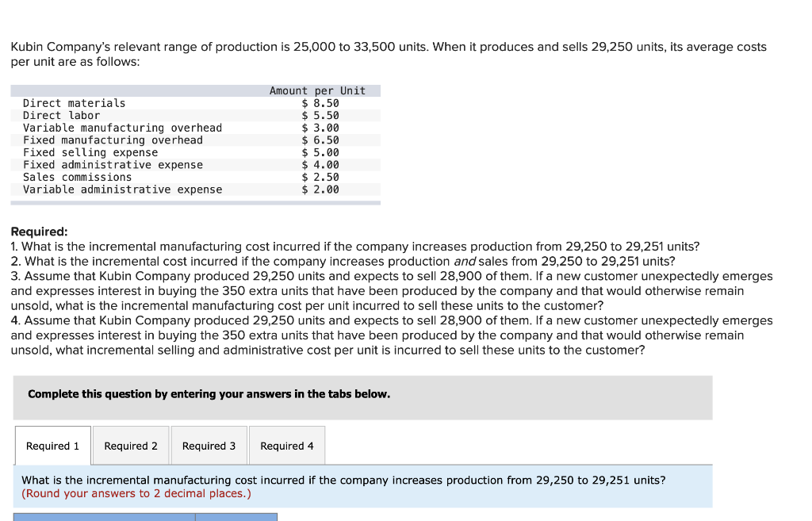Select the Variable administrative expense row
Image resolution: width=812 pixels, height=521 pixels.
click(123, 189)
